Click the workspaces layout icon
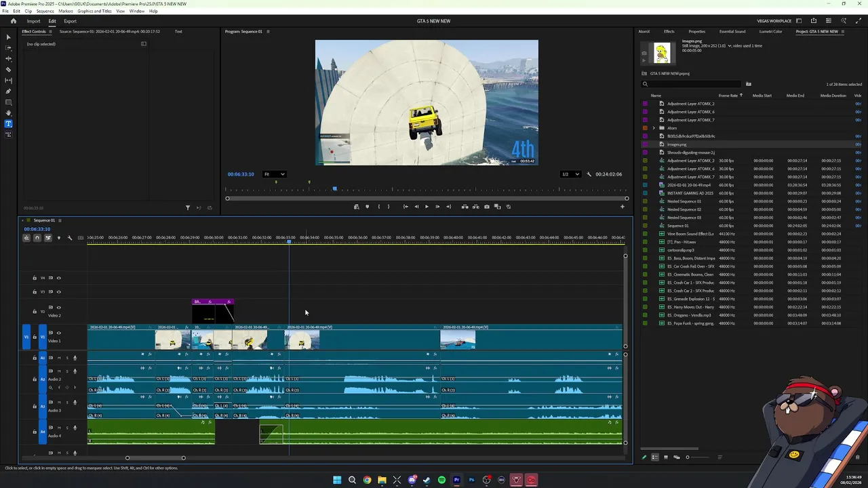Screen dimensions: 868x488 click(x=799, y=21)
